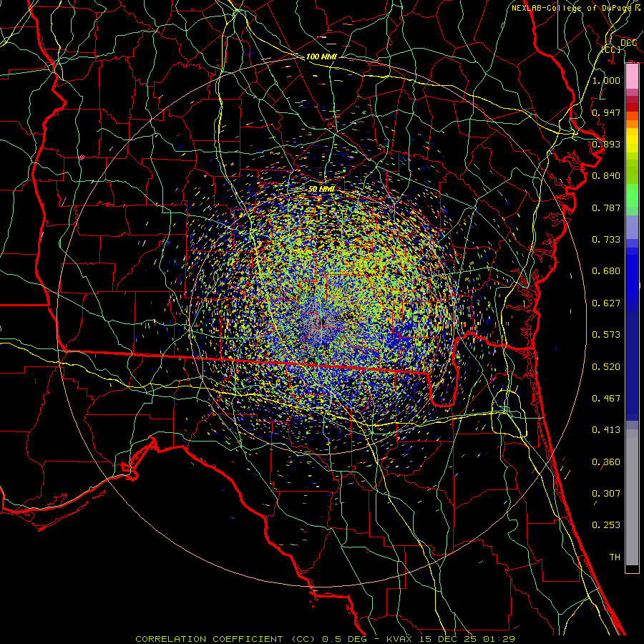
Task: Click the 0.733 legend value
Action: (606, 240)
